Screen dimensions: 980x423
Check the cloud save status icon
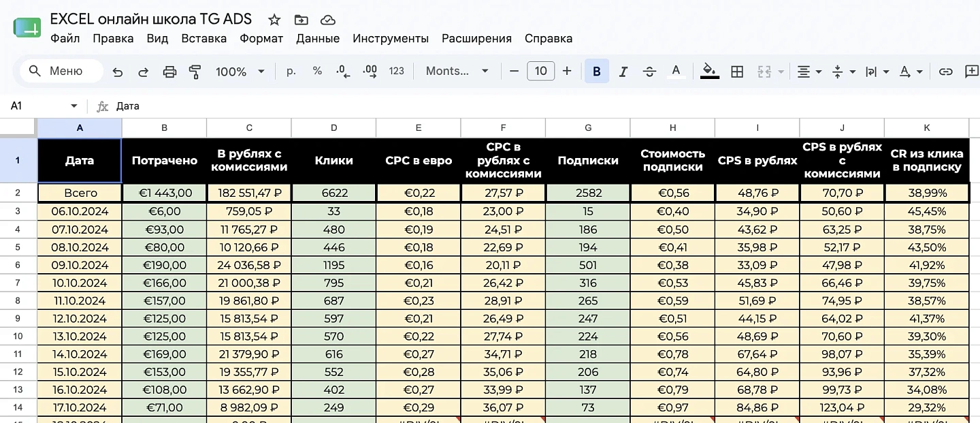[x=328, y=20]
